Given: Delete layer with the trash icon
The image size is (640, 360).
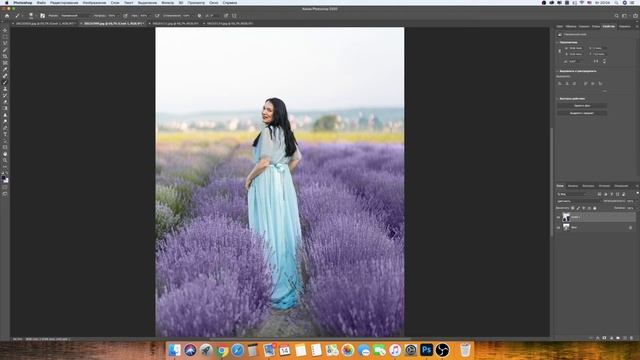Looking at the screenshot, I should point(631,338).
